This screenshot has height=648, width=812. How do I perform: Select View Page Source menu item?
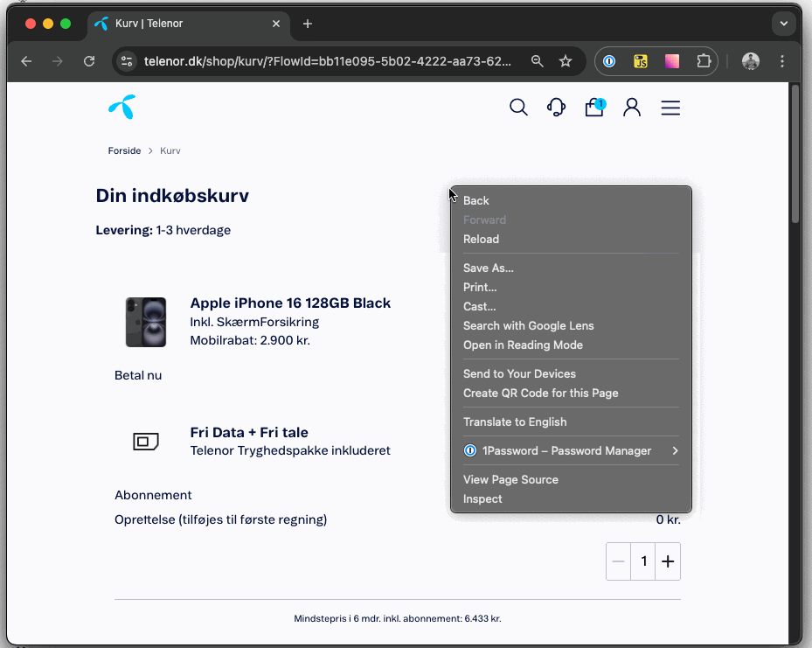[510, 480]
